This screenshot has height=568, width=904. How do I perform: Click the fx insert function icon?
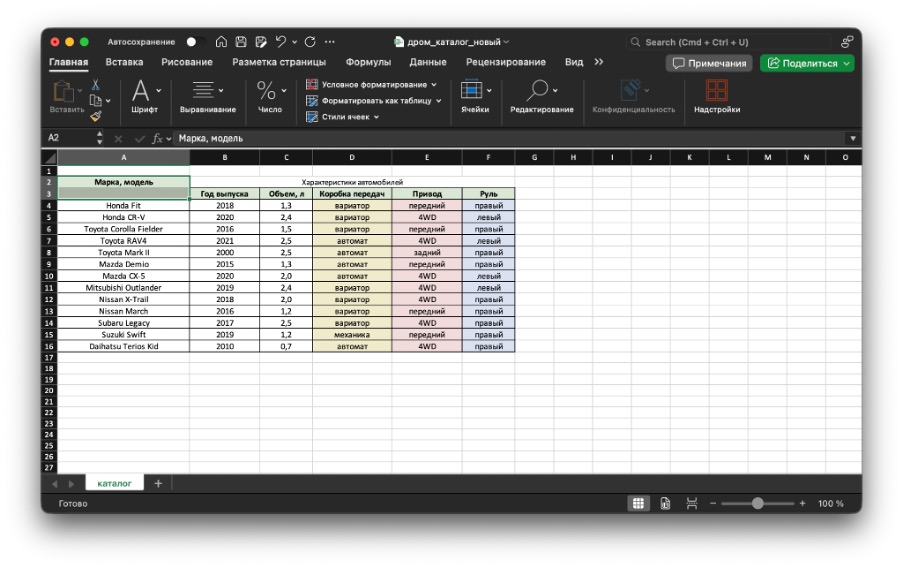tap(157, 138)
